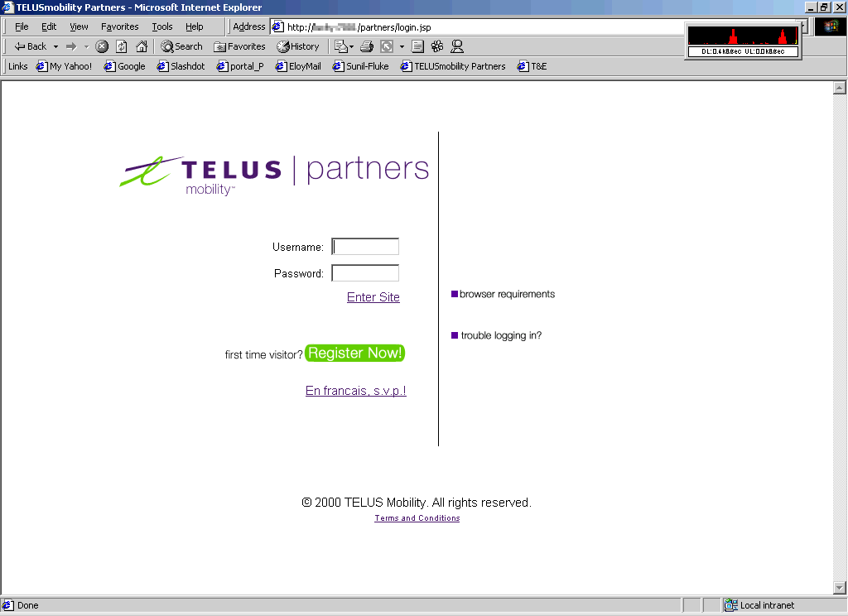Image resolution: width=848 pixels, height=616 pixels.
Task: Click the scroll down arrow on scrollbar
Action: click(839, 588)
